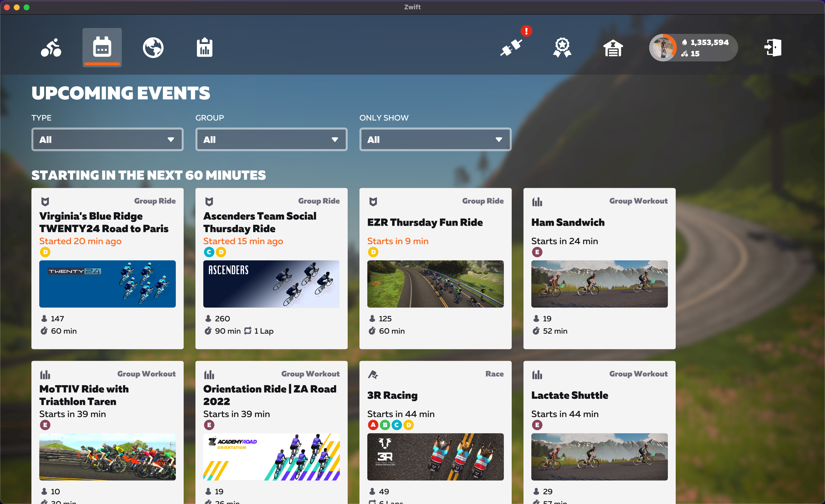Image resolution: width=825 pixels, height=504 pixels.
Task: Open the Ham Sandwich group workout
Action: [x=568, y=222]
